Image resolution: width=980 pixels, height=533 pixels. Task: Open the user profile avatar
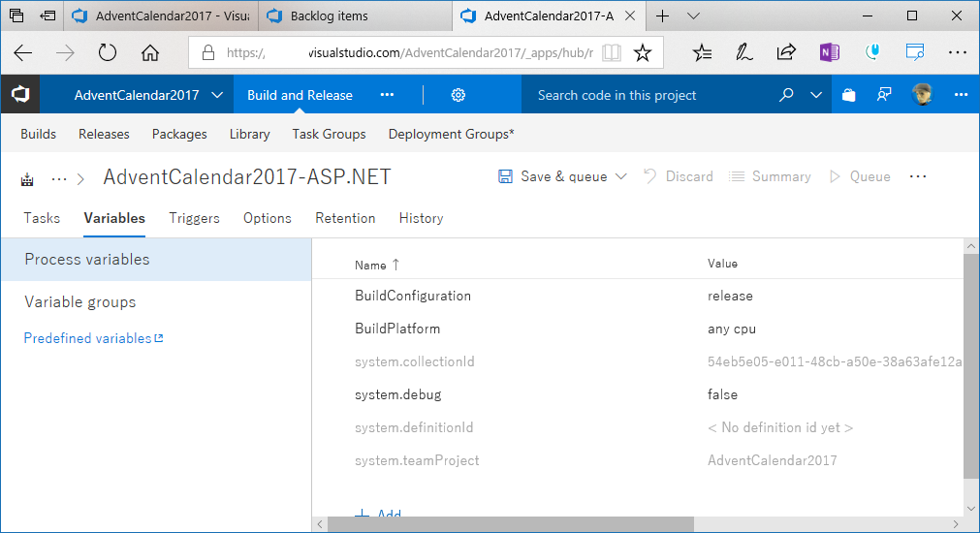tap(922, 95)
